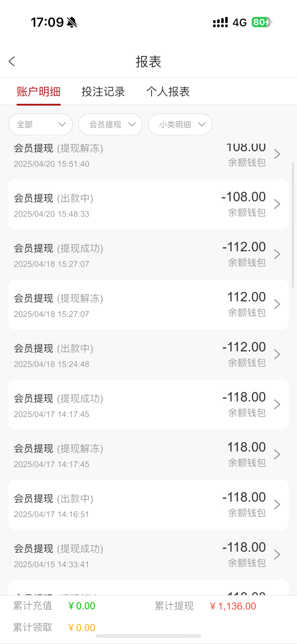Open chevron for 04/18 15:24:48 entry
The width and height of the screenshot is (297, 644).
[277, 354]
